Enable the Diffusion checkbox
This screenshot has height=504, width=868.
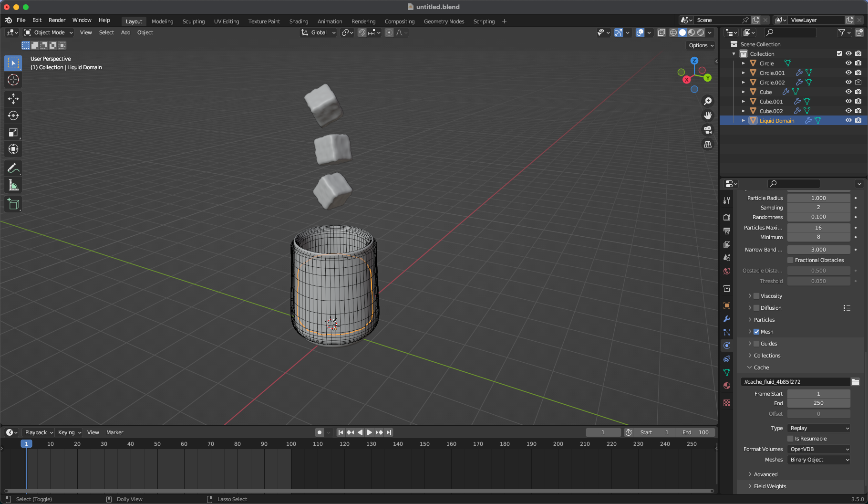pyautogui.click(x=756, y=308)
